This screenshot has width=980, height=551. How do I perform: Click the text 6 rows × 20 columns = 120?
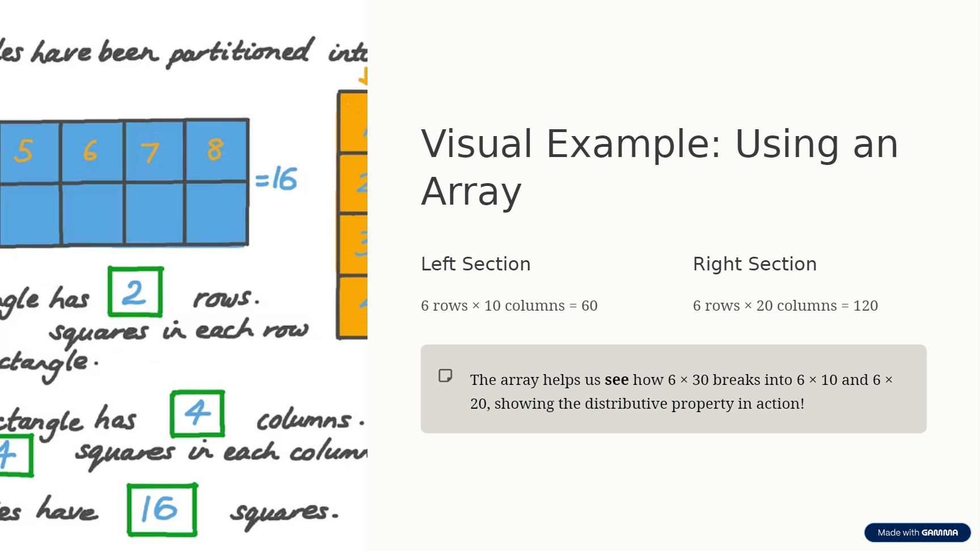point(785,306)
